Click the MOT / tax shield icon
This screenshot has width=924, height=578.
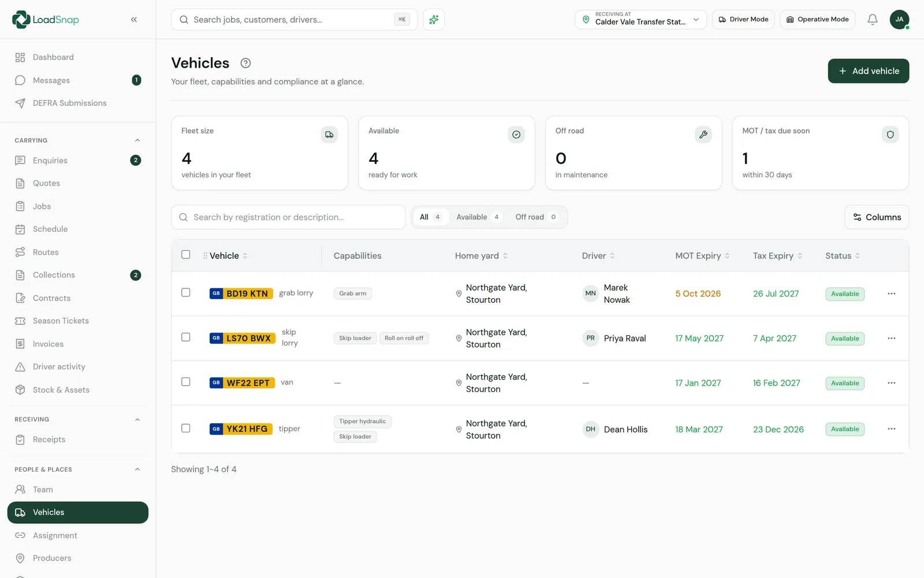click(x=890, y=135)
